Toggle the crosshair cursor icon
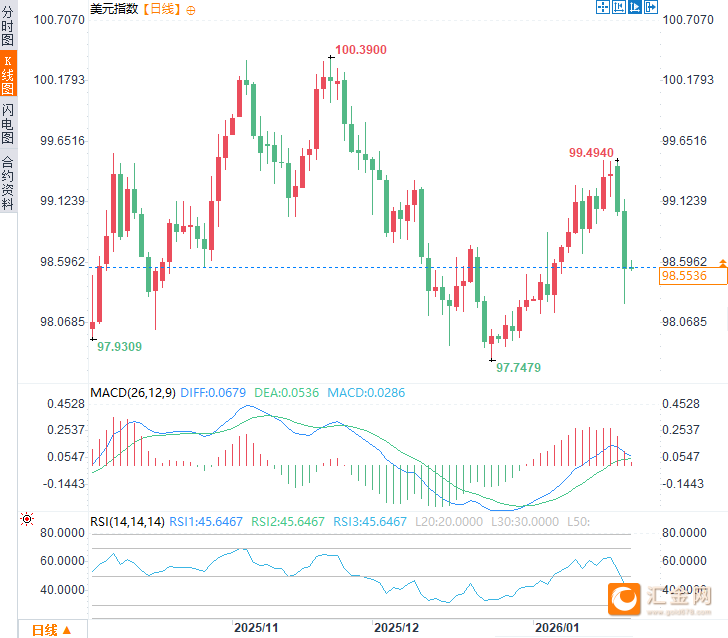The width and height of the screenshot is (728, 638). tap(603, 7)
